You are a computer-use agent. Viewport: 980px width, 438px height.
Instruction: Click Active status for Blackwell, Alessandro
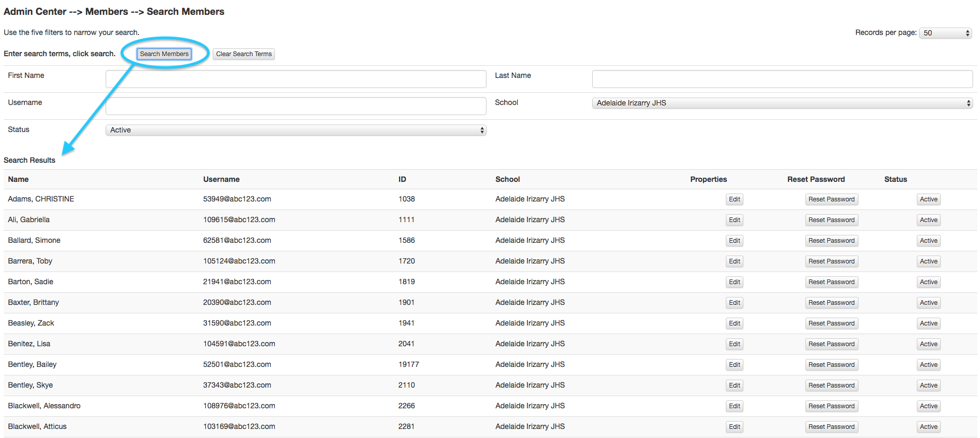click(929, 406)
